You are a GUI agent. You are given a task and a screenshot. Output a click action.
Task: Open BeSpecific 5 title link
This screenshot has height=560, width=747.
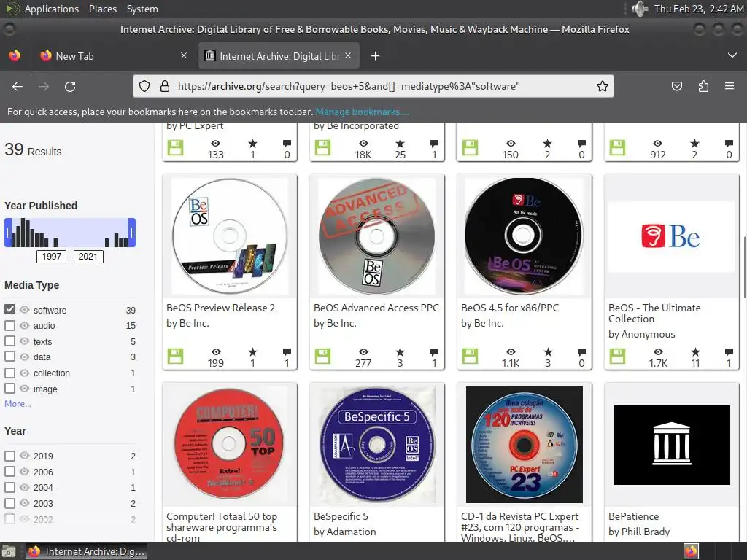[x=341, y=516]
